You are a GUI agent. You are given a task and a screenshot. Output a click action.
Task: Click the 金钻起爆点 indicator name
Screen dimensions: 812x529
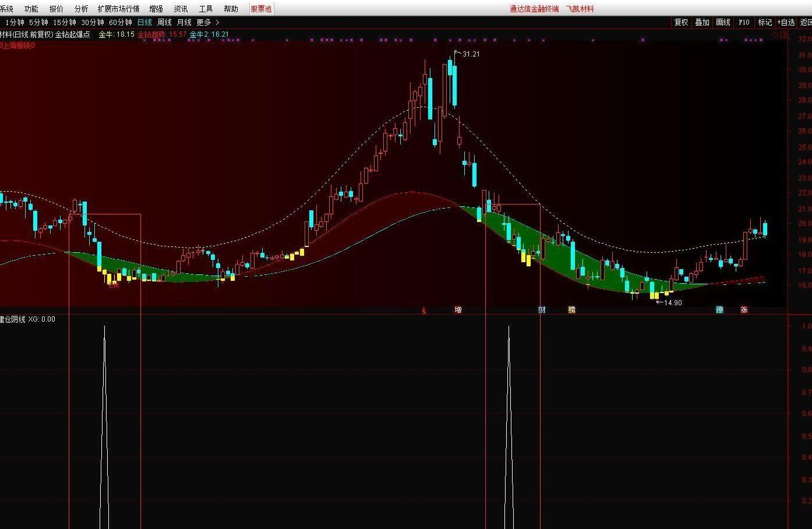click(73, 34)
